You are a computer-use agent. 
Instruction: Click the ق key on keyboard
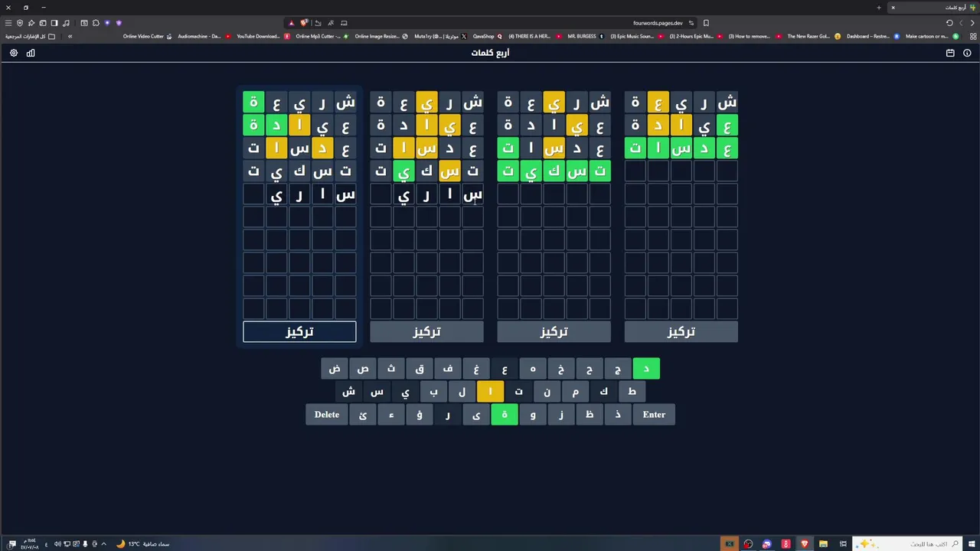[420, 369]
